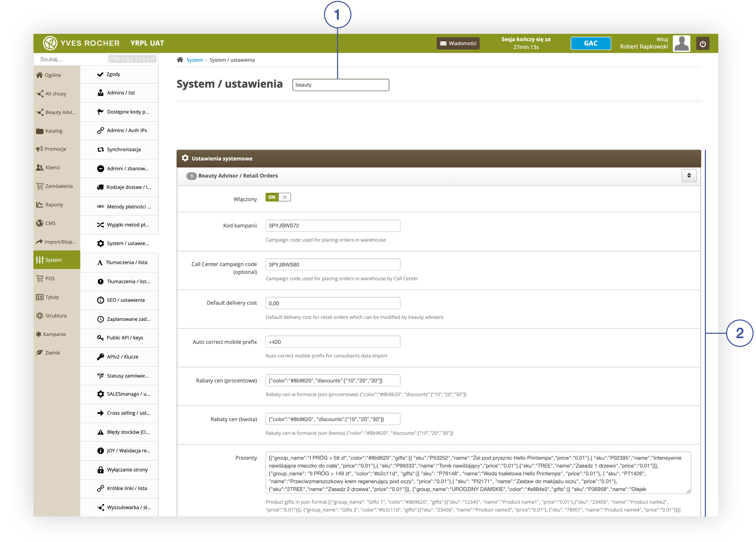Click Robert Rapkowski user name
Image resolution: width=756 pixels, height=542 pixels.
644,47
